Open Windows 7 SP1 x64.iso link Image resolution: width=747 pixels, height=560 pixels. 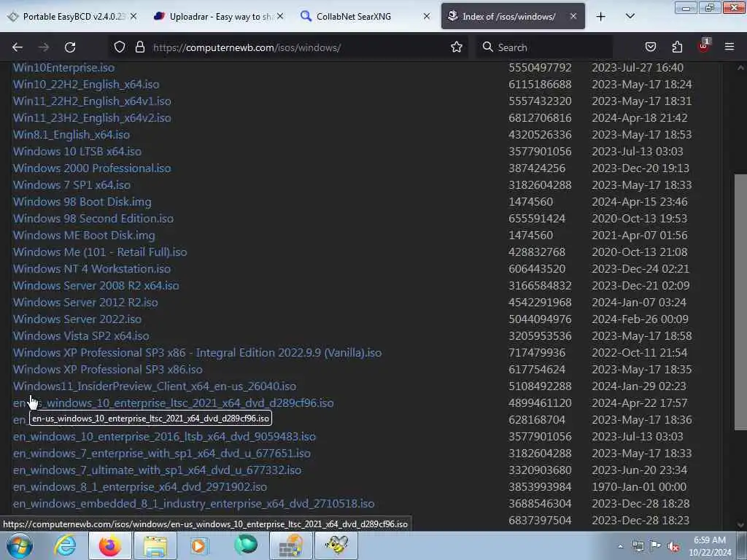[x=72, y=184]
